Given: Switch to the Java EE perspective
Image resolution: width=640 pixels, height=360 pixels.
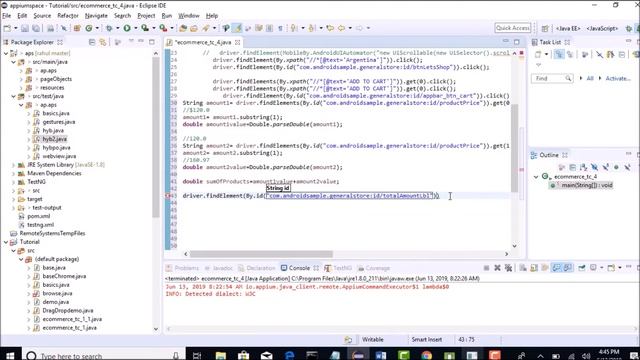Looking at the screenshot, I should (568, 28).
